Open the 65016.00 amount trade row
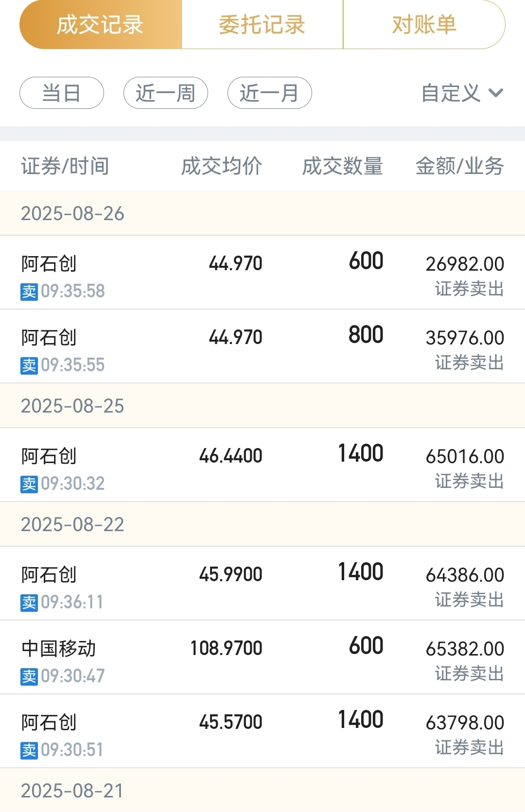The image size is (525, 812). [x=262, y=465]
